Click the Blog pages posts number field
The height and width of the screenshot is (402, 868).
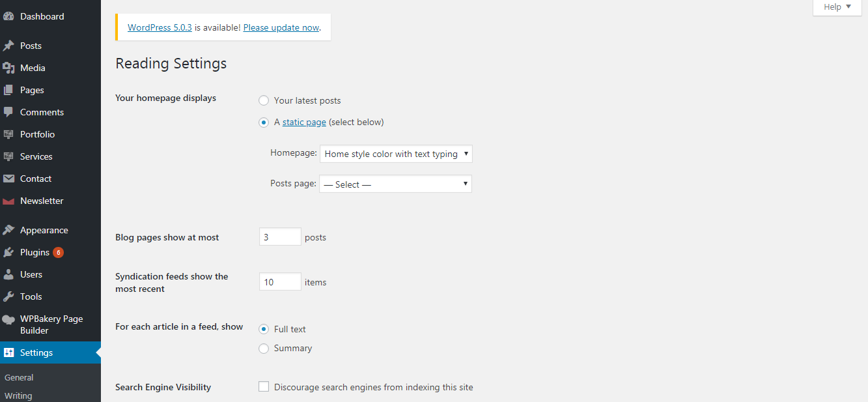pos(280,237)
